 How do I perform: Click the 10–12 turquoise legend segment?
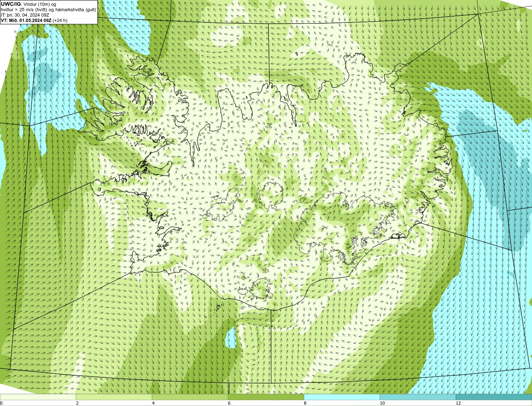click(x=418, y=397)
